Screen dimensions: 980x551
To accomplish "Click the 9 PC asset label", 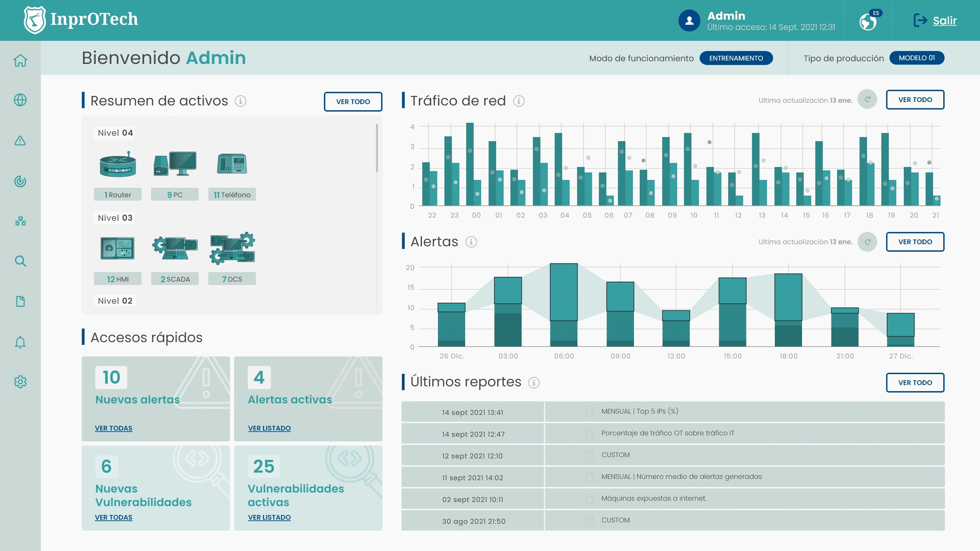I will pos(175,194).
